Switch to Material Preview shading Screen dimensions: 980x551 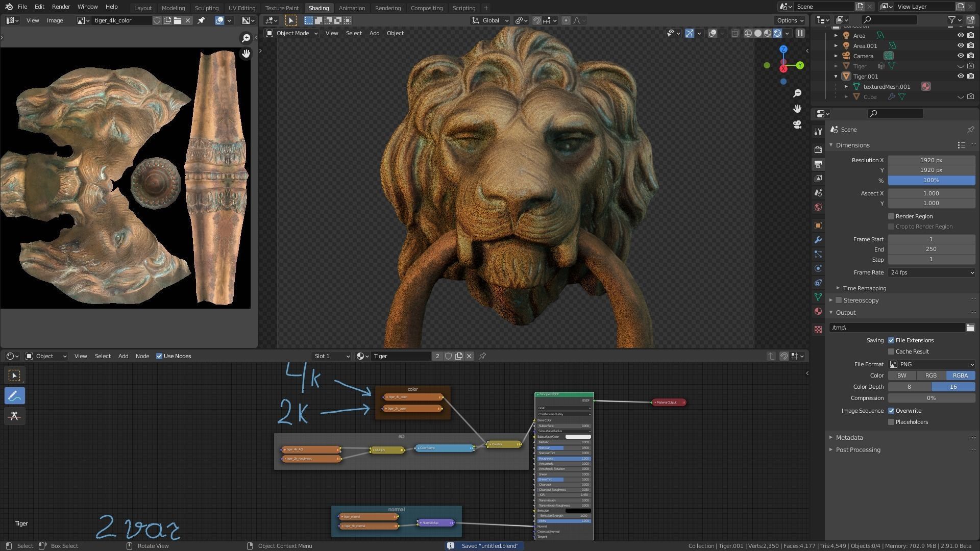(768, 33)
